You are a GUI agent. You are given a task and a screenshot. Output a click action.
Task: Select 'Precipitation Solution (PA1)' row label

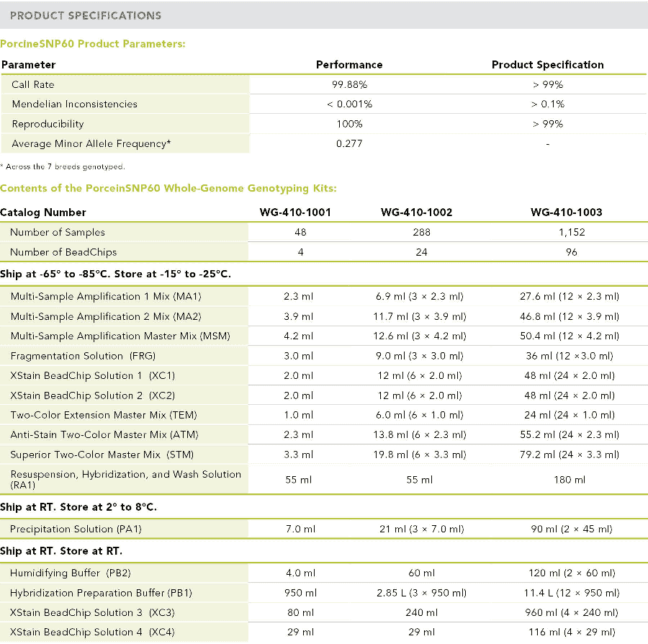point(76,529)
